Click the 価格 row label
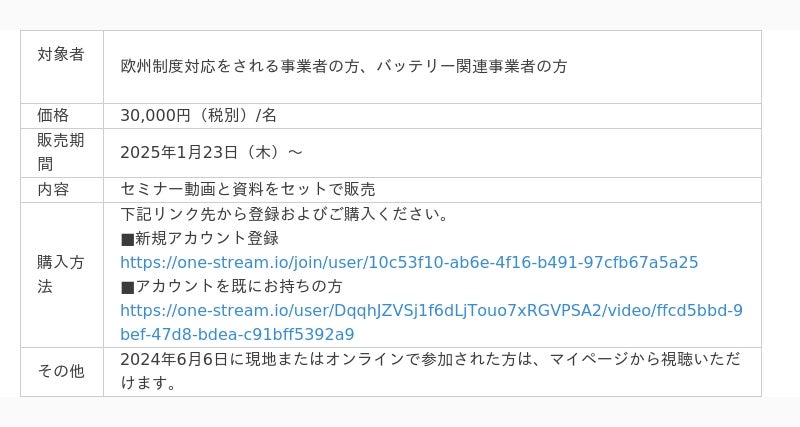The image size is (800, 427). click(x=53, y=115)
